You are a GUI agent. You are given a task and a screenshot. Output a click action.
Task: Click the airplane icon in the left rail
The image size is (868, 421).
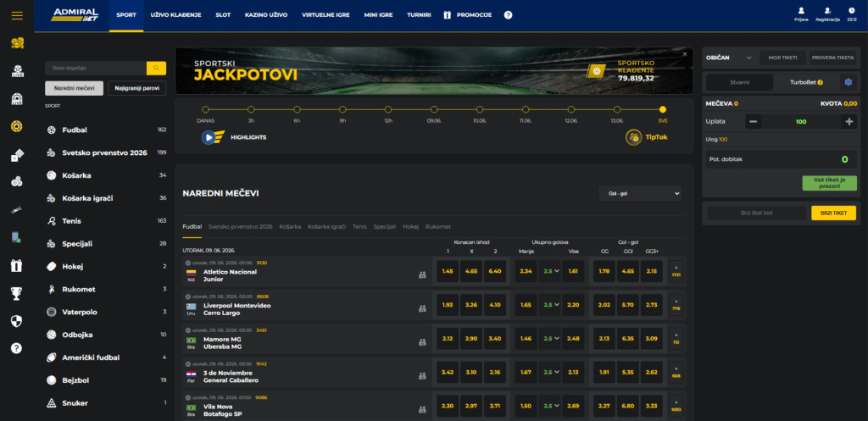(17, 209)
